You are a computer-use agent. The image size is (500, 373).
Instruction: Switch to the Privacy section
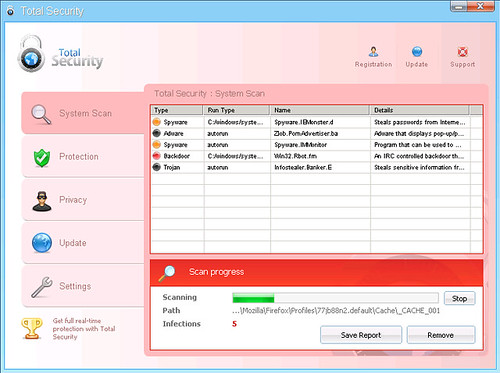83,200
